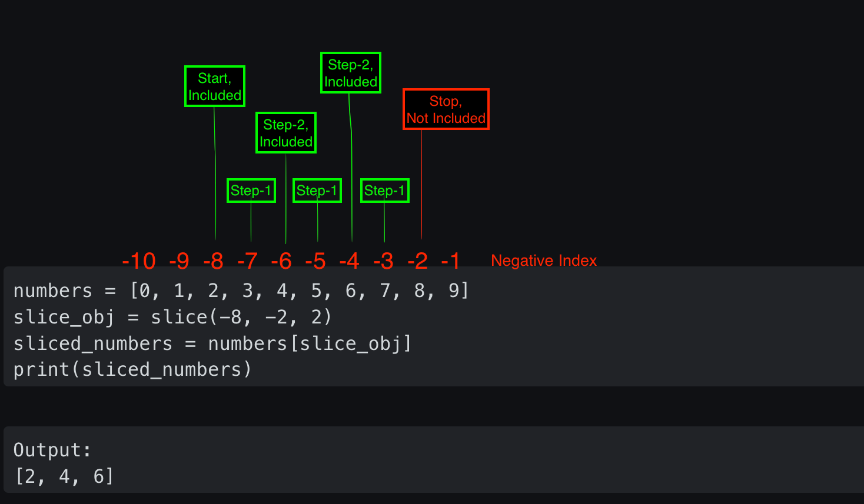Select the rightmost 'Step-1' label box
Image resolution: width=864 pixels, height=504 pixels.
click(x=384, y=190)
